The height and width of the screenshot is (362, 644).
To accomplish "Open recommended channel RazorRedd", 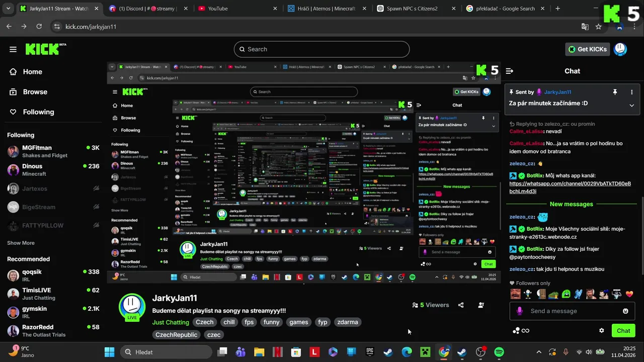I will pyautogui.click(x=53, y=331).
